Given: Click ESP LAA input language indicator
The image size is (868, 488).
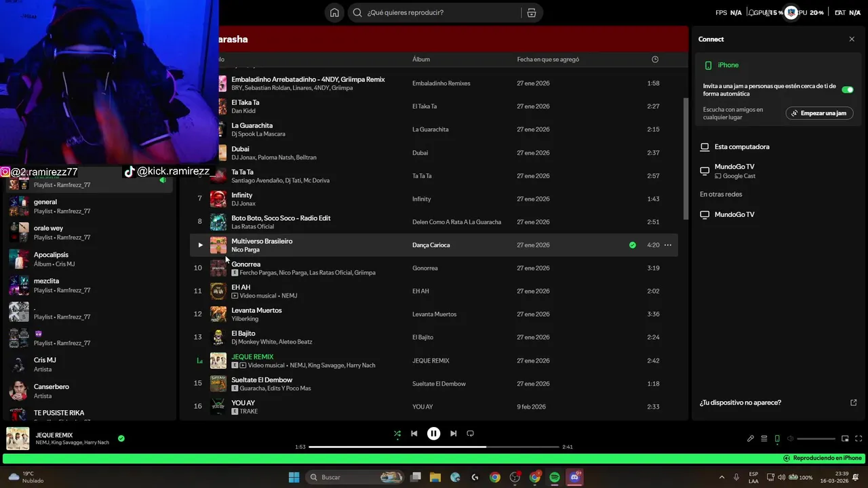Looking at the screenshot, I should [753, 477].
